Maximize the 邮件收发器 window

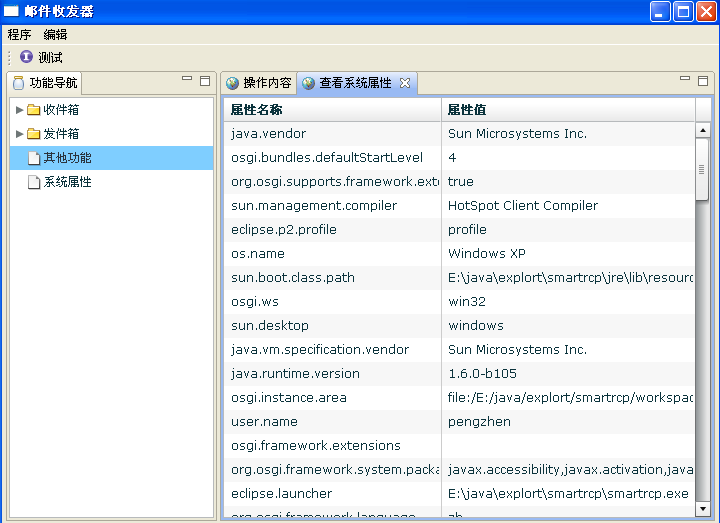click(683, 11)
